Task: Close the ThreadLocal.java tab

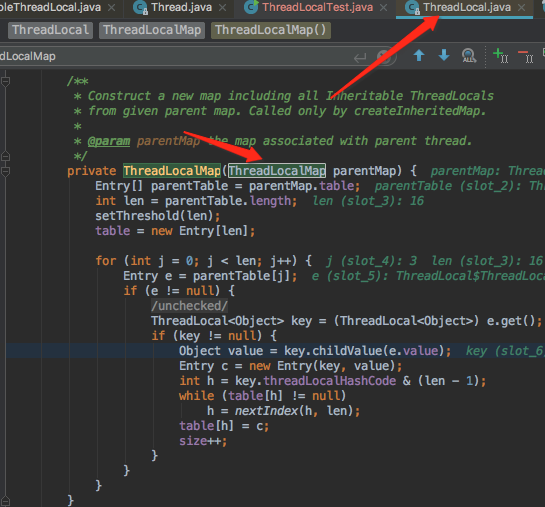Action: (x=521, y=7)
